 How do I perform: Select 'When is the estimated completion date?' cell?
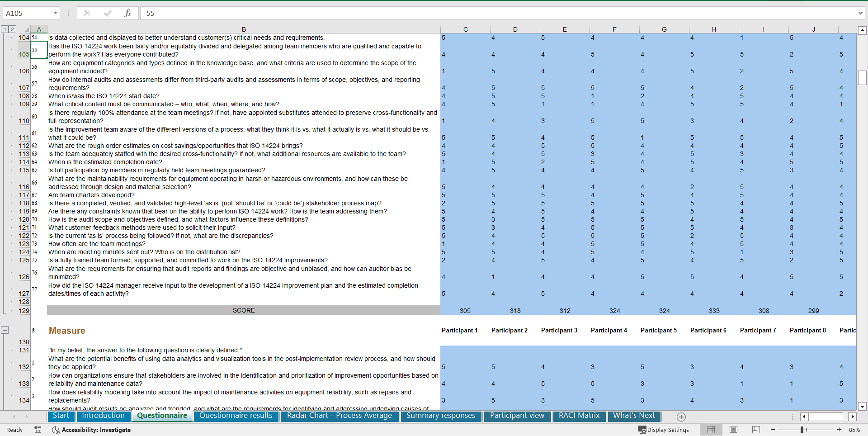coord(244,162)
